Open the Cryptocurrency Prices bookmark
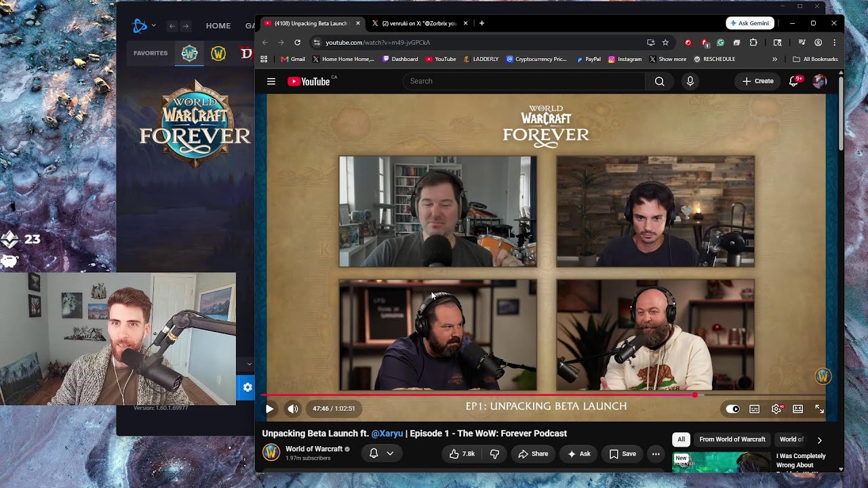This screenshot has width=868, height=488. click(536, 59)
